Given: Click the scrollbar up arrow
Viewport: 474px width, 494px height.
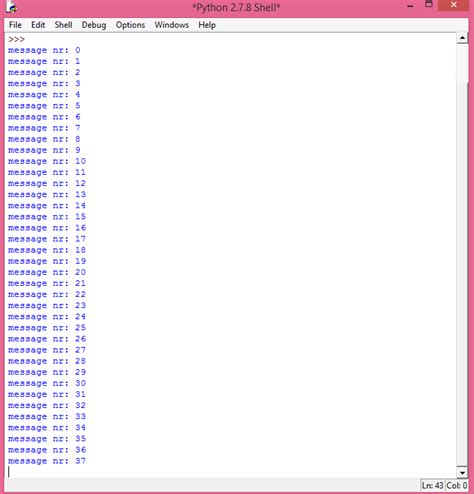Looking at the screenshot, I should coord(462,38).
